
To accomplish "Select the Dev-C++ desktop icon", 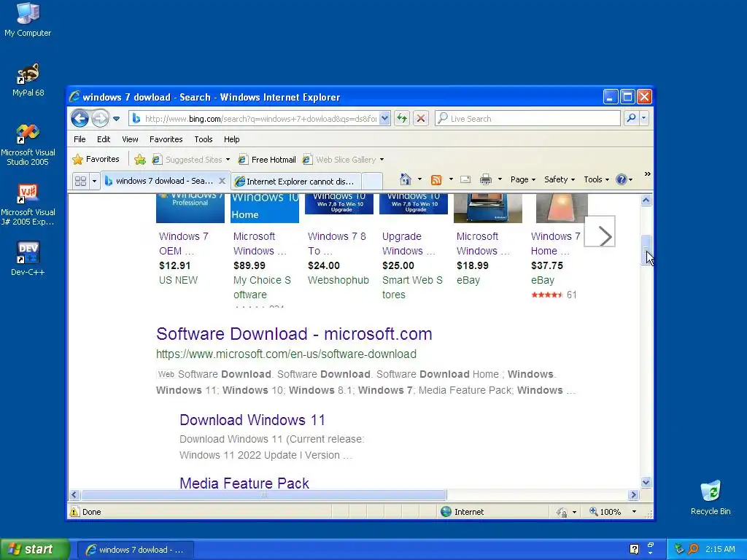I will (28, 259).
